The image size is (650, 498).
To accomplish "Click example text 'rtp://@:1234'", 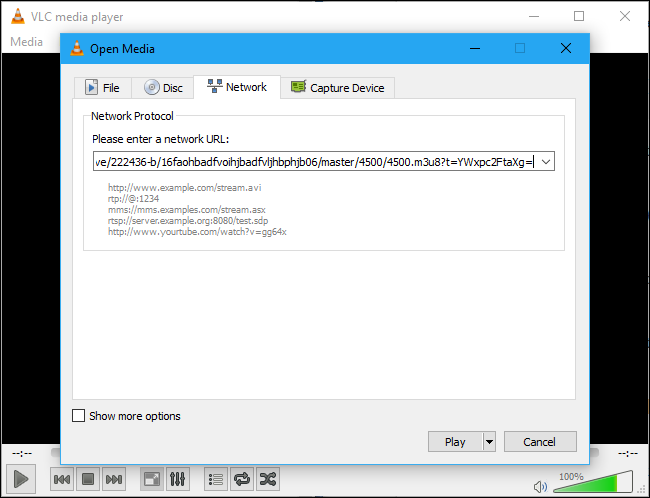I will pos(133,199).
